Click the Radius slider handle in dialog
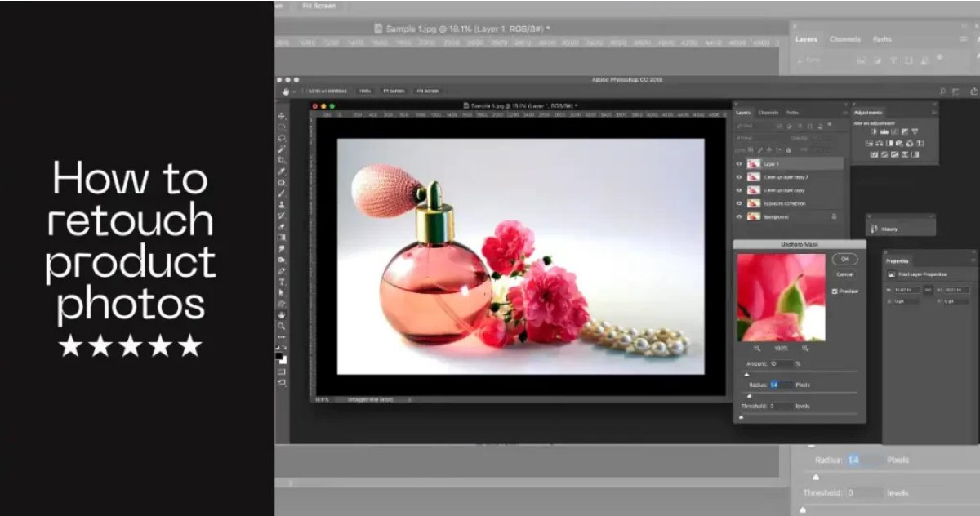Viewport: 980px width, 516px height. pyautogui.click(x=750, y=395)
